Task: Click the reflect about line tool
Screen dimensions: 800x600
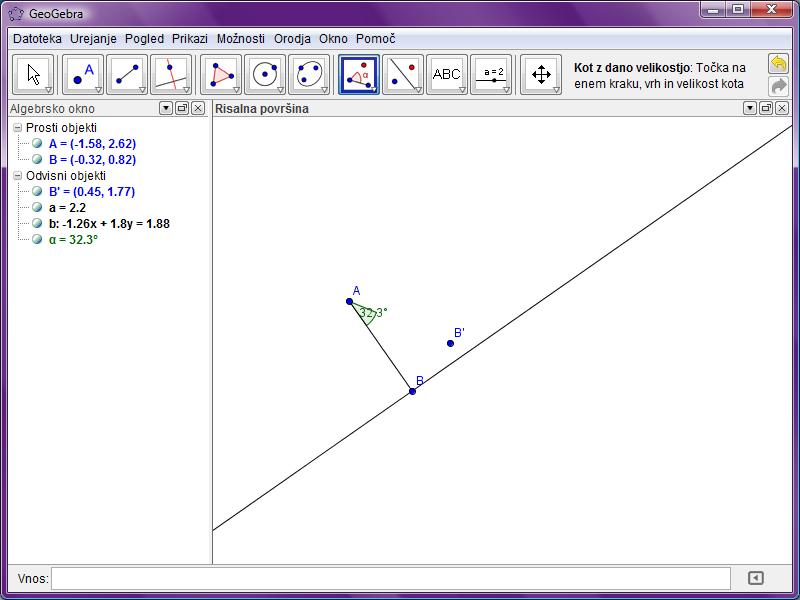Action: point(403,75)
